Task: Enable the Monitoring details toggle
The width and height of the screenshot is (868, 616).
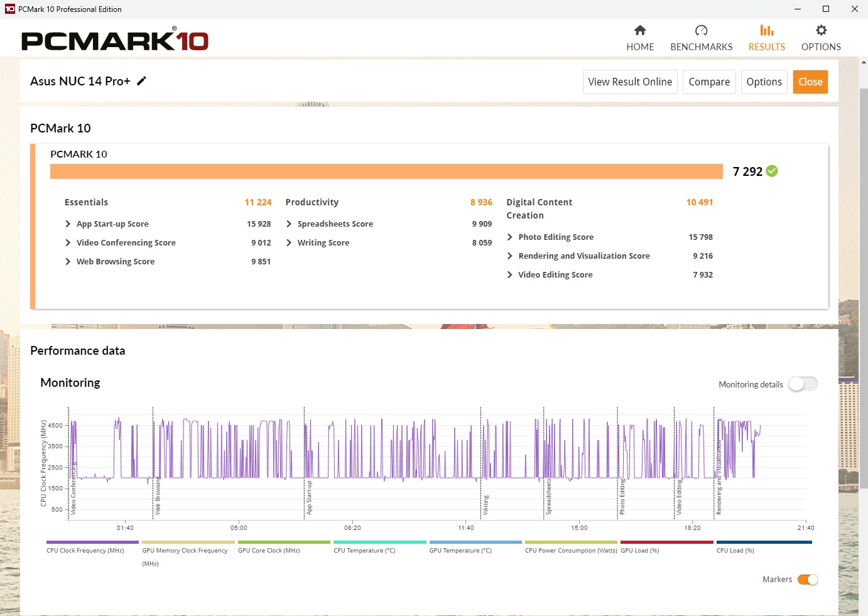Action: click(803, 384)
